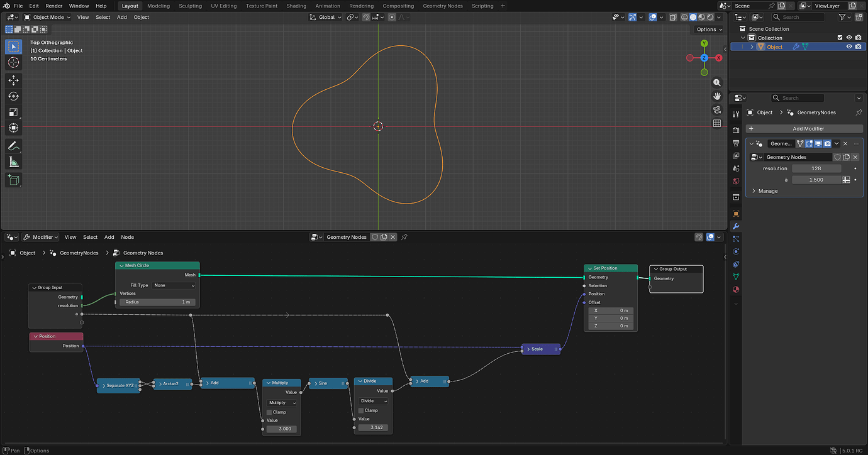Screen dimensions: 868x455
Task: Click the Radius field in Mesh Circle node
Action: coord(157,302)
